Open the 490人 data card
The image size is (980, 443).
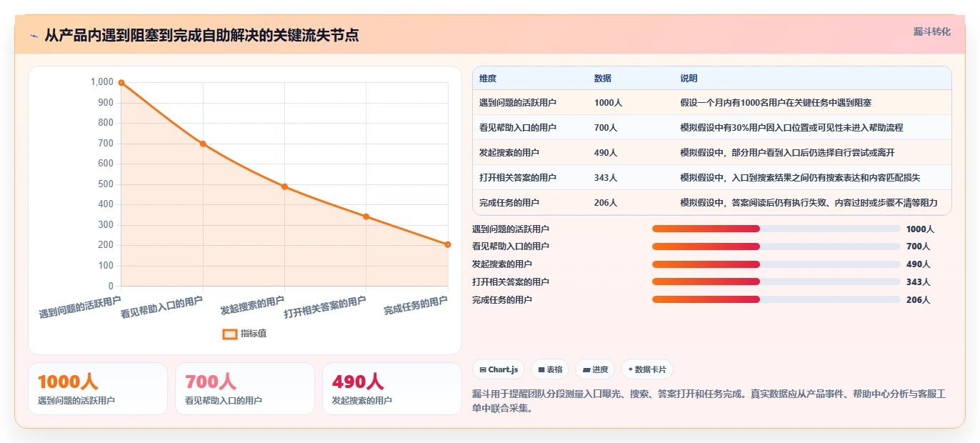coord(392,389)
